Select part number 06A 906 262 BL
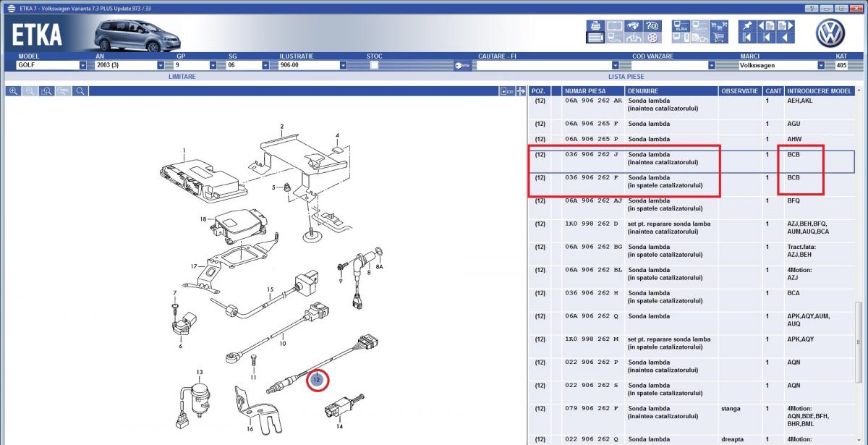 tap(593, 271)
